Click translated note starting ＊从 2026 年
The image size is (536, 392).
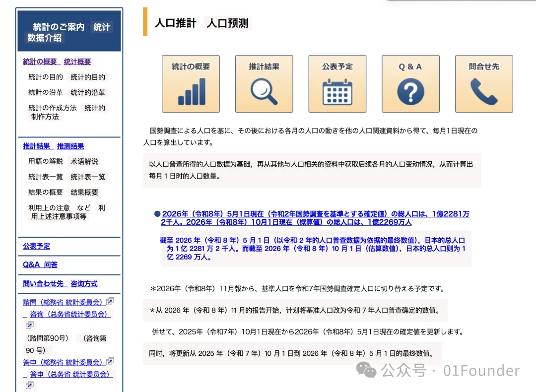[x=295, y=310]
